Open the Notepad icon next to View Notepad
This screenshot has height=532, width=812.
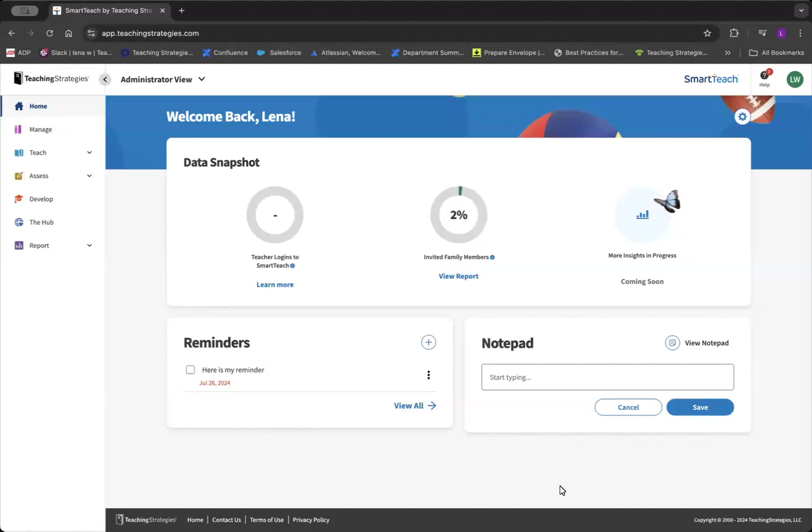point(672,343)
